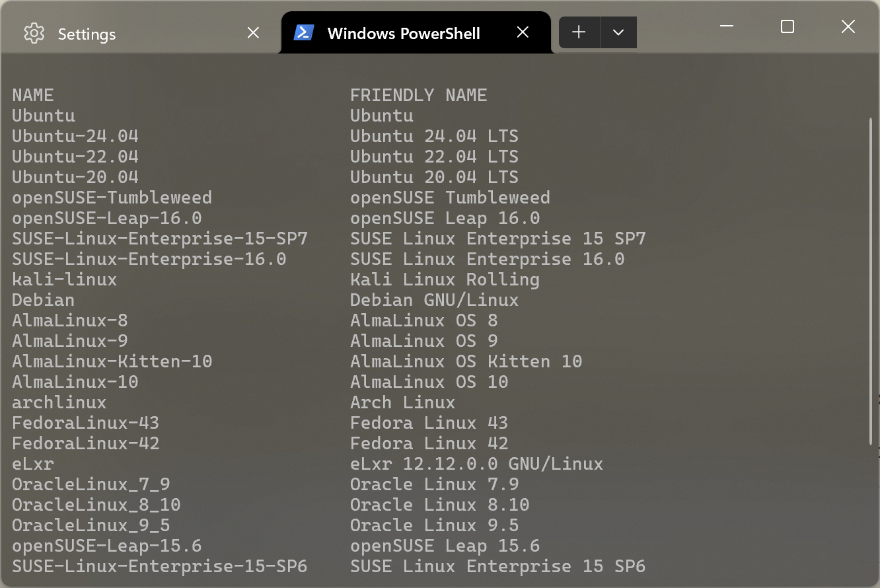The image size is (880, 588).
Task: Click 'openSUSE-Leap-16.0' name text
Action: click(x=107, y=218)
